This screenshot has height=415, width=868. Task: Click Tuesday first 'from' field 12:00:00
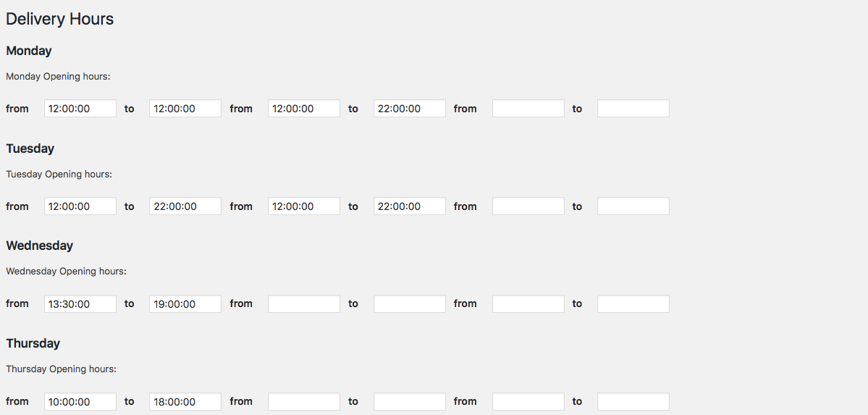tap(80, 206)
